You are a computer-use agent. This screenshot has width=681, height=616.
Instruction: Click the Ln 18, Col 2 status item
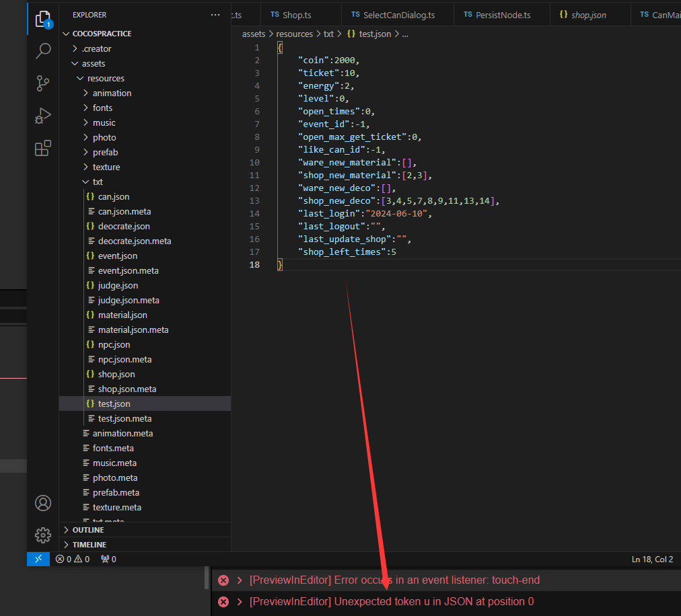pyautogui.click(x=652, y=559)
